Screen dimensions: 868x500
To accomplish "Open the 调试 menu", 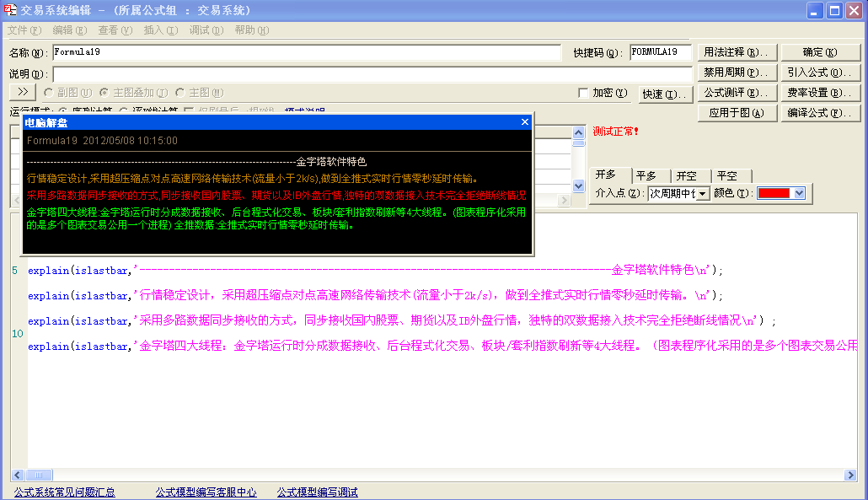I will click(206, 30).
